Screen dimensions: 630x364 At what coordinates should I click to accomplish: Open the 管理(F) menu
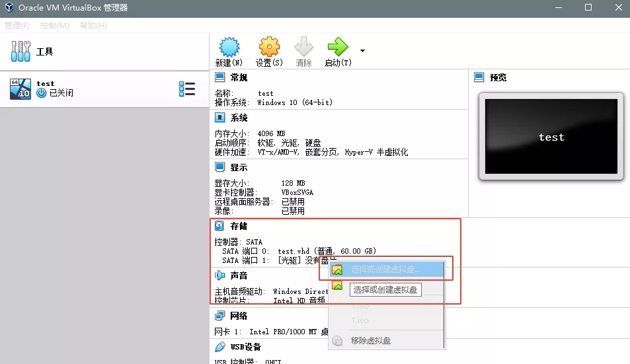coord(17,26)
